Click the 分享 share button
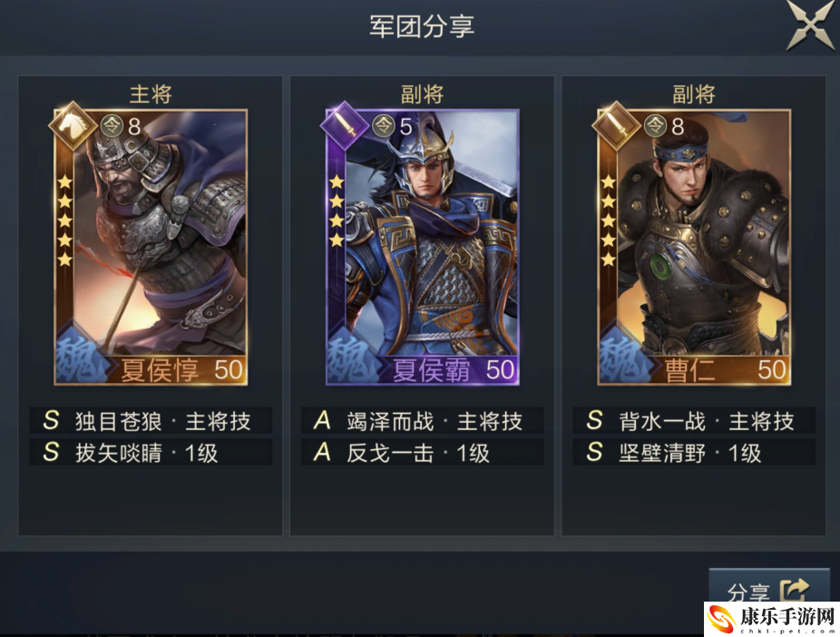 tap(768, 589)
